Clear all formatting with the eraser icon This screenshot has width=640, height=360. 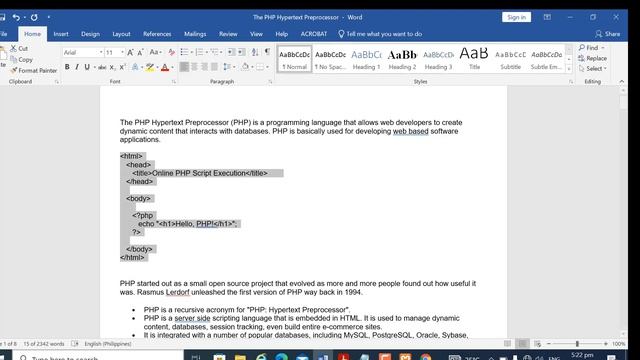171,52
